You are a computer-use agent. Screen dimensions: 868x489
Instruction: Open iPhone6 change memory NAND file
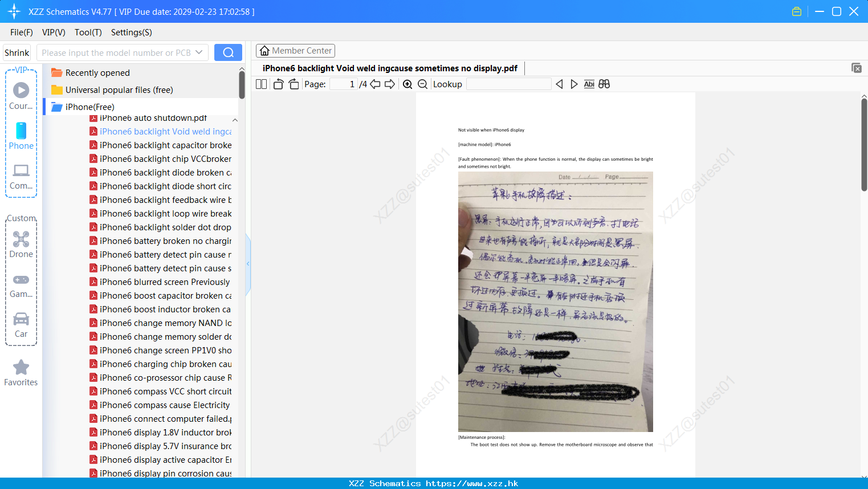[161, 323]
